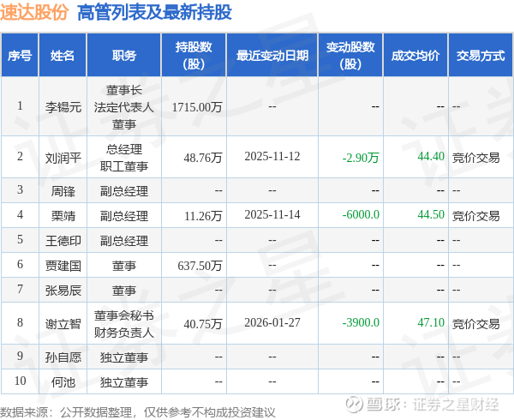This screenshot has height=420, width=514.
Task: Click 副总经理 in 周锋's row
Action: (x=124, y=191)
